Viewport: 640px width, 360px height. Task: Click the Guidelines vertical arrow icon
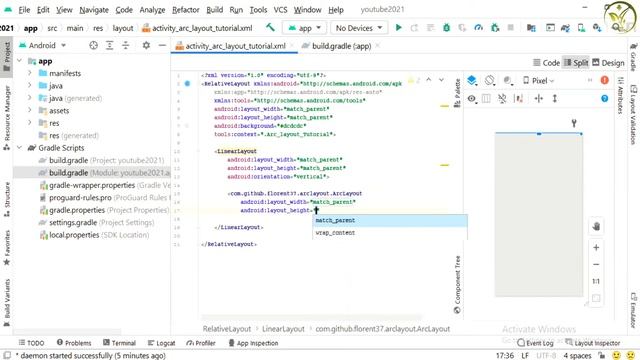(x=554, y=98)
